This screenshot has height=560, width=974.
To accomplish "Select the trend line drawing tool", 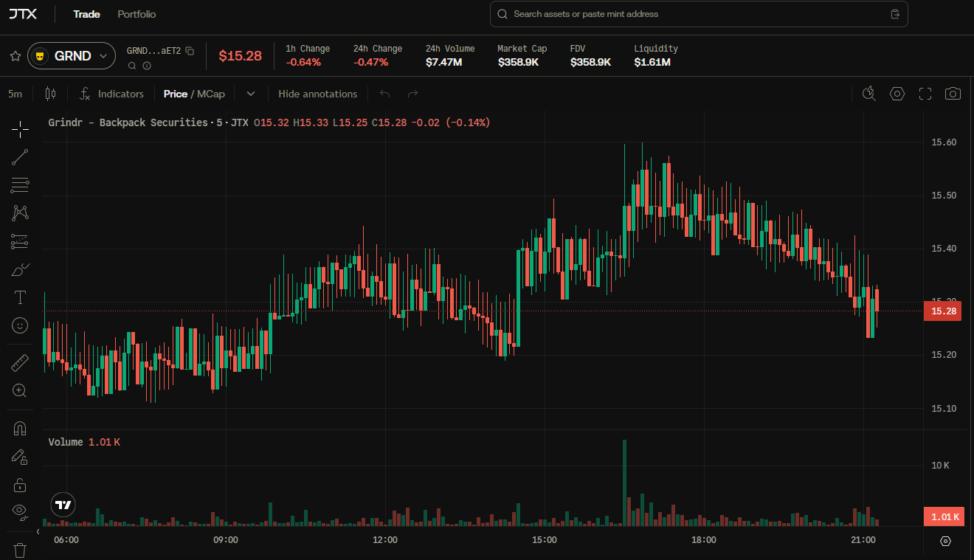I will click(20, 157).
